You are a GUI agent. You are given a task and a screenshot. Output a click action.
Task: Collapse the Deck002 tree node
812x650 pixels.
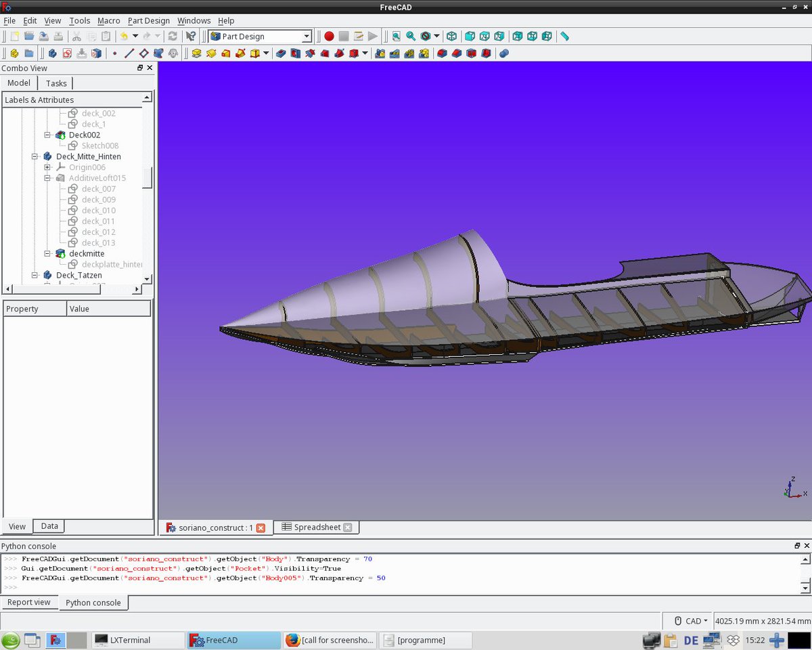tap(47, 135)
